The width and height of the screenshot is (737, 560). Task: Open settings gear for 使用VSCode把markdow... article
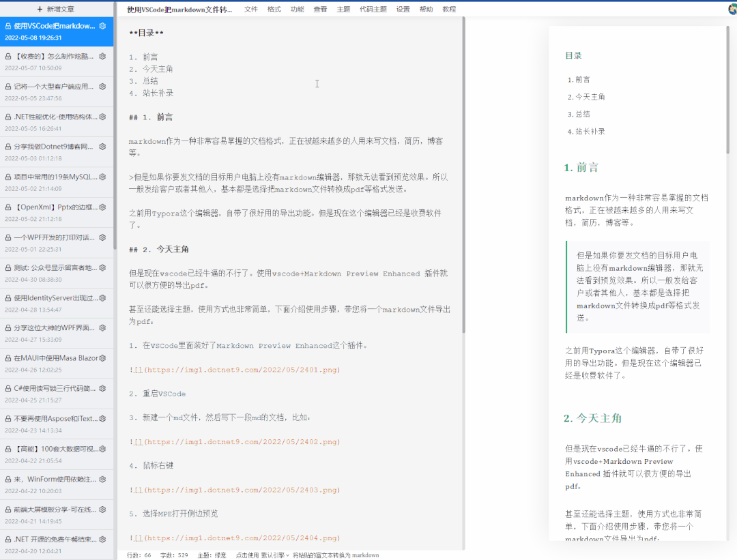point(102,26)
